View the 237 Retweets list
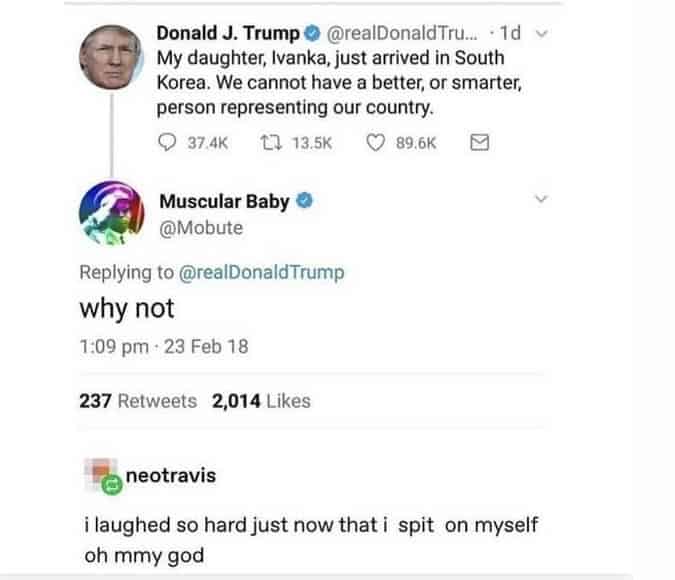 [138, 401]
